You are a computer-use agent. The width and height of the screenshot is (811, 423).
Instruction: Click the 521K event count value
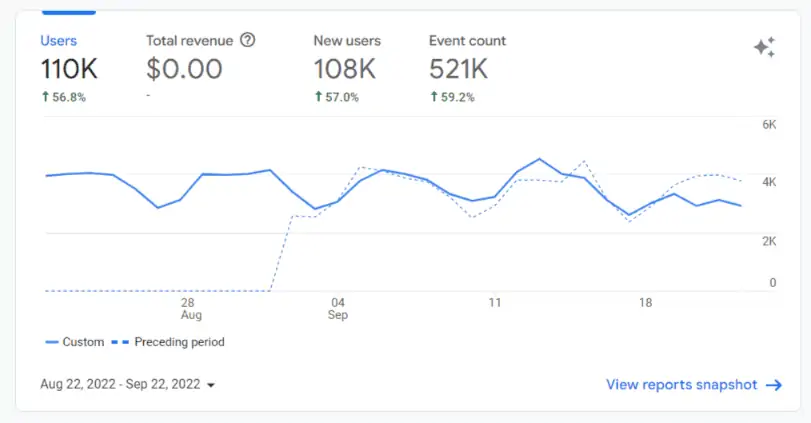pos(459,69)
